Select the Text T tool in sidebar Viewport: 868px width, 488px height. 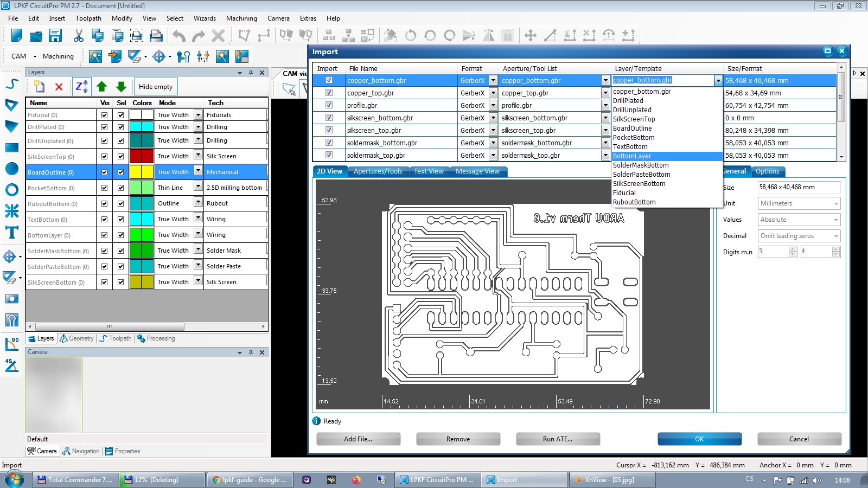tap(11, 233)
